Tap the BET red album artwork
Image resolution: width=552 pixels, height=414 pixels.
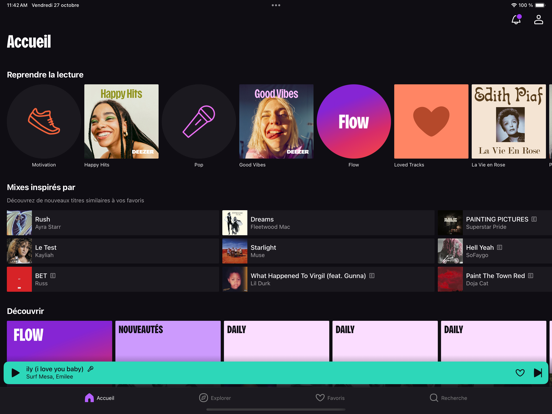tap(19, 279)
